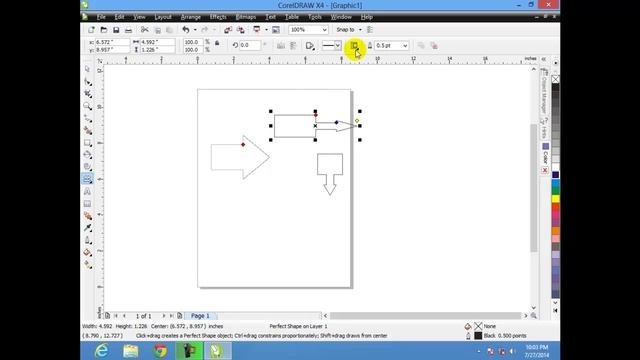This screenshot has height=360, width=640.
Task: Expand color palette flyout arrow
Action: click(x=555, y=311)
